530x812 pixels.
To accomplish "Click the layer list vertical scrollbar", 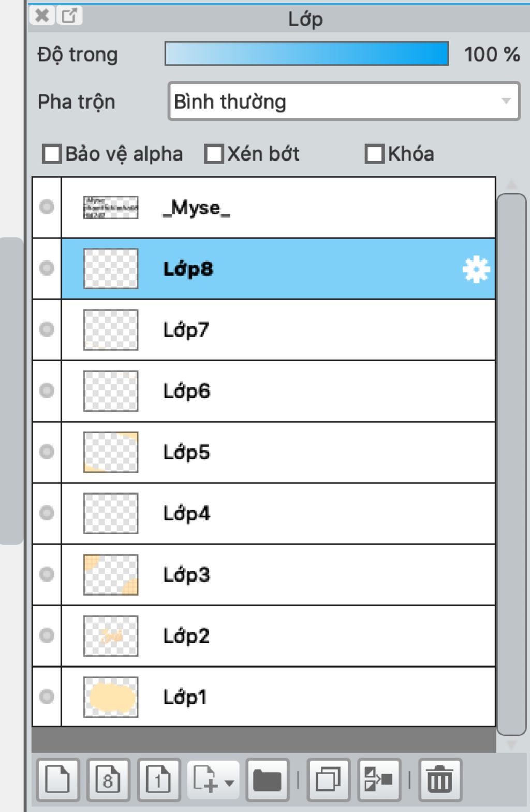I will pos(511,464).
